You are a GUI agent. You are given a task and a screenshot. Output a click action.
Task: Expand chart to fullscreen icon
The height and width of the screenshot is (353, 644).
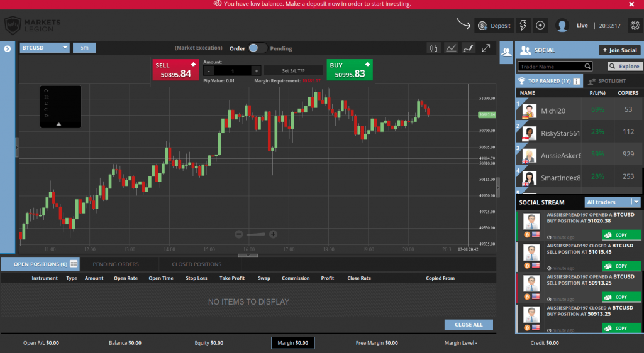[x=486, y=48]
